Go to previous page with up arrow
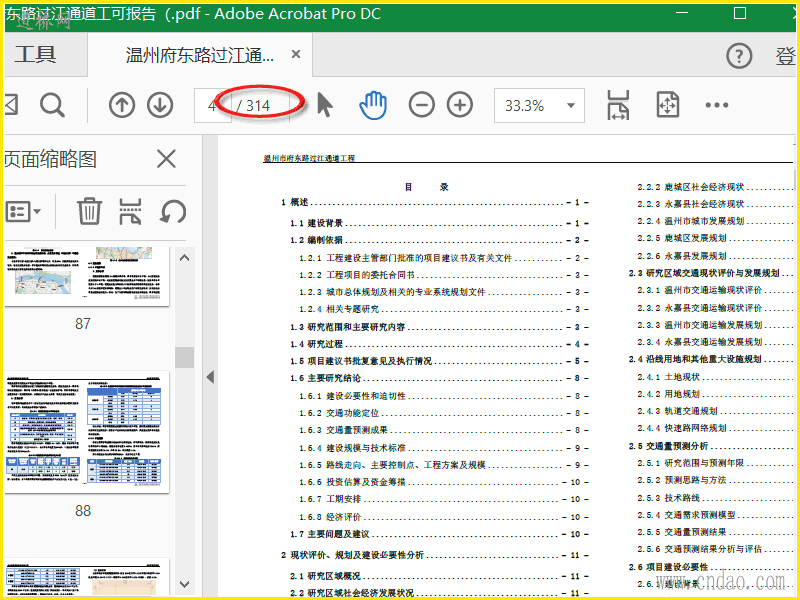This screenshot has width=800, height=600. click(x=121, y=105)
